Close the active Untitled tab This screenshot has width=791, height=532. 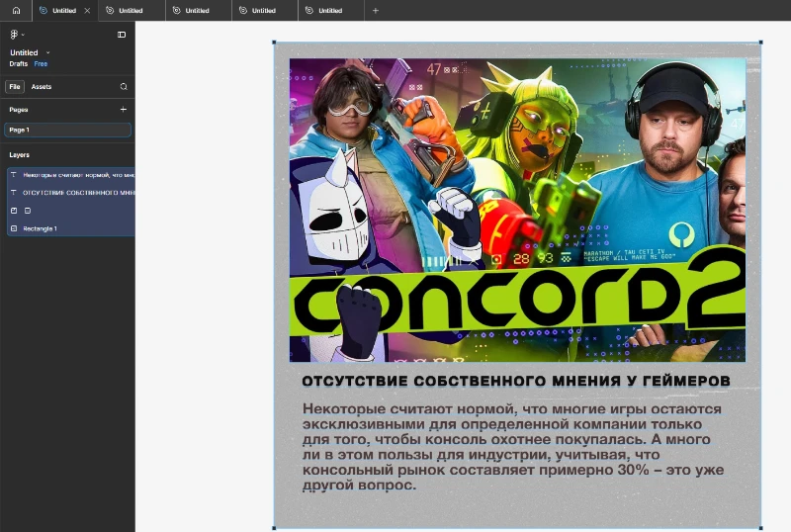click(87, 11)
